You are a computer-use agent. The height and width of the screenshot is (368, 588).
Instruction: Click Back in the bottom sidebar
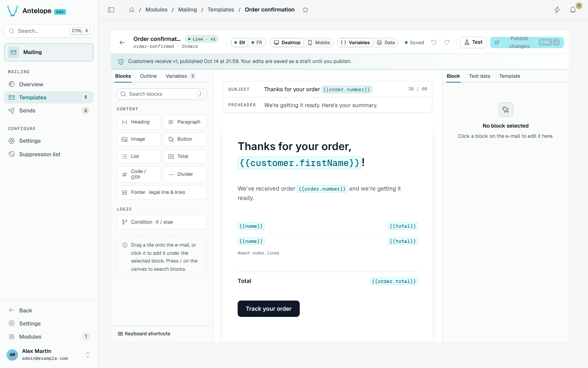[49, 310]
